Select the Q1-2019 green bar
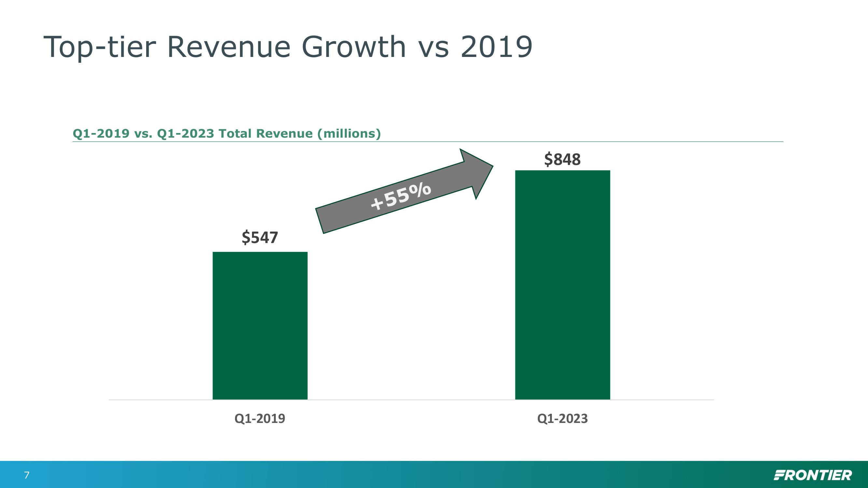 click(x=260, y=326)
